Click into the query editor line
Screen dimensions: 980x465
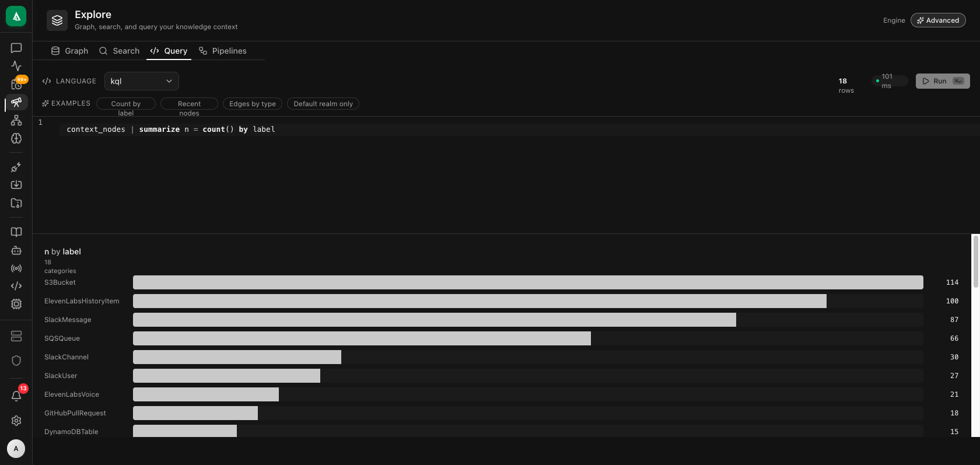pyautogui.click(x=519, y=130)
